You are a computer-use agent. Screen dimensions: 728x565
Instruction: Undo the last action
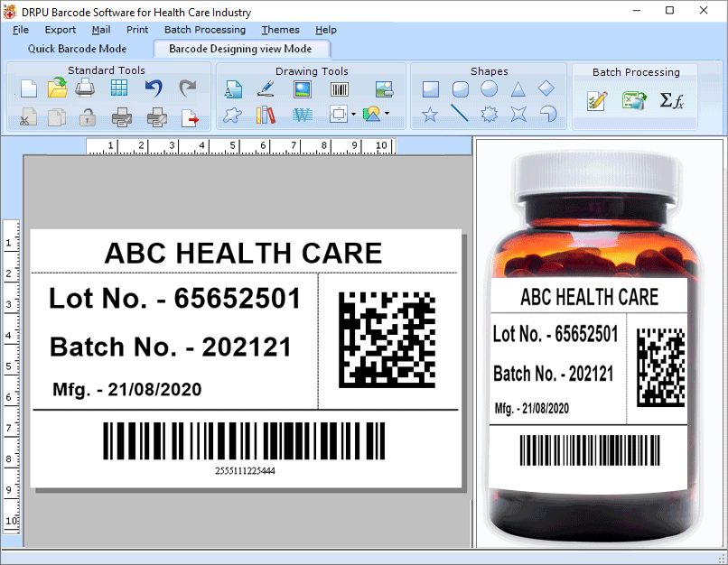(154, 88)
